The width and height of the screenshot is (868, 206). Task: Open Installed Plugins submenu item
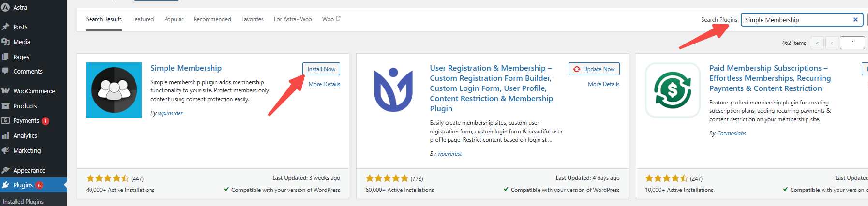[23, 202]
